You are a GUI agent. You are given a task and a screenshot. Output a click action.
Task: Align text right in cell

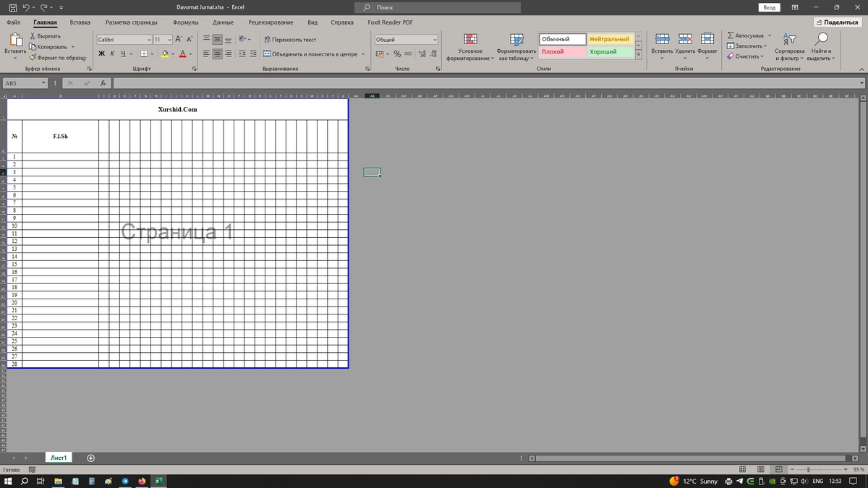tap(229, 53)
